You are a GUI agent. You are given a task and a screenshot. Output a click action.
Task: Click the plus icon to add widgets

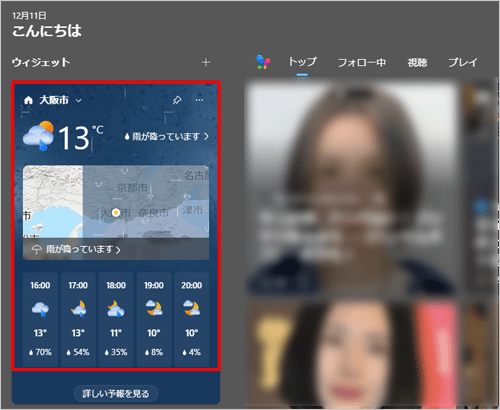206,62
